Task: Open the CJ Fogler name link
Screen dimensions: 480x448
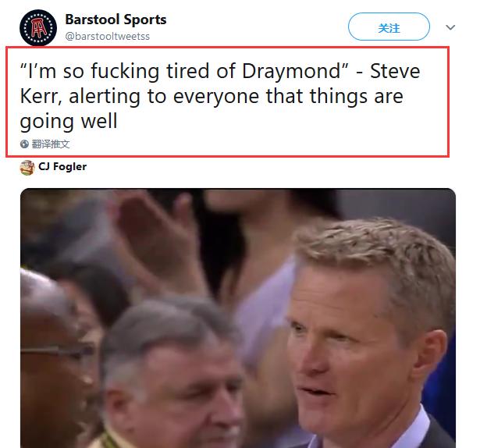Action: pos(62,166)
